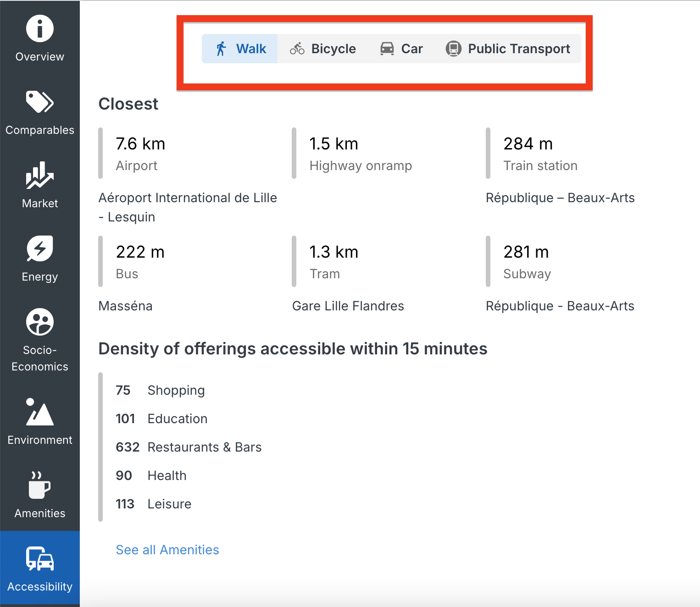
Task: Click the 281 m subway distance
Action: click(x=526, y=252)
